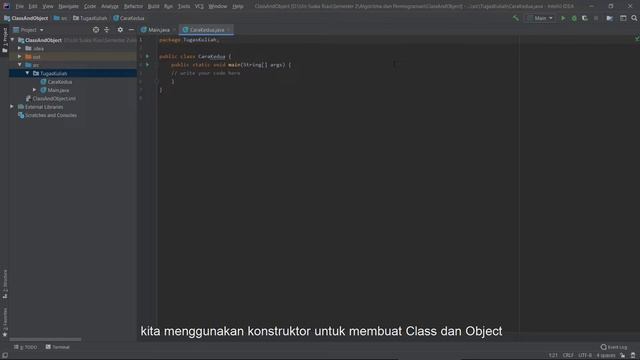Open the Terminal tool window button

(58, 347)
